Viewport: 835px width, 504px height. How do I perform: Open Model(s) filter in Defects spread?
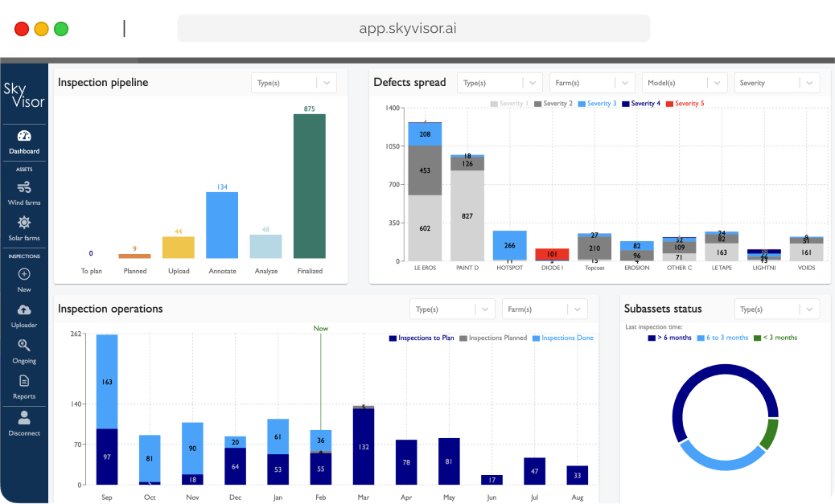click(684, 83)
